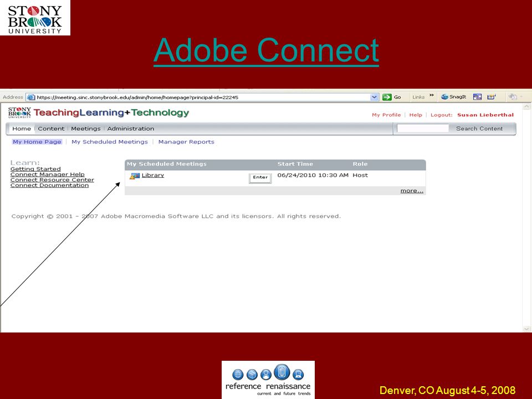Select My Scheduled Meetings sub-tab
Viewport: 532px width, 399px height.
[x=110, y=142]
